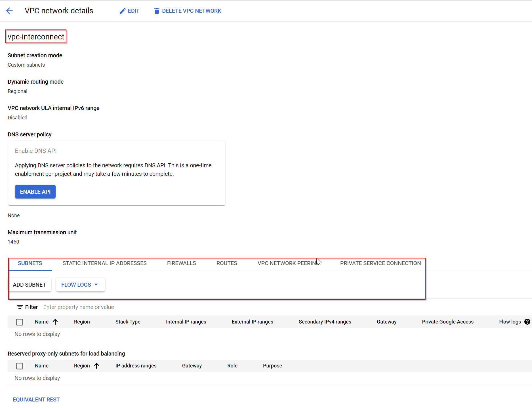Select the Edit pencil icon
The height and width of the screenshot is (408, 532).
coord(122,10)
